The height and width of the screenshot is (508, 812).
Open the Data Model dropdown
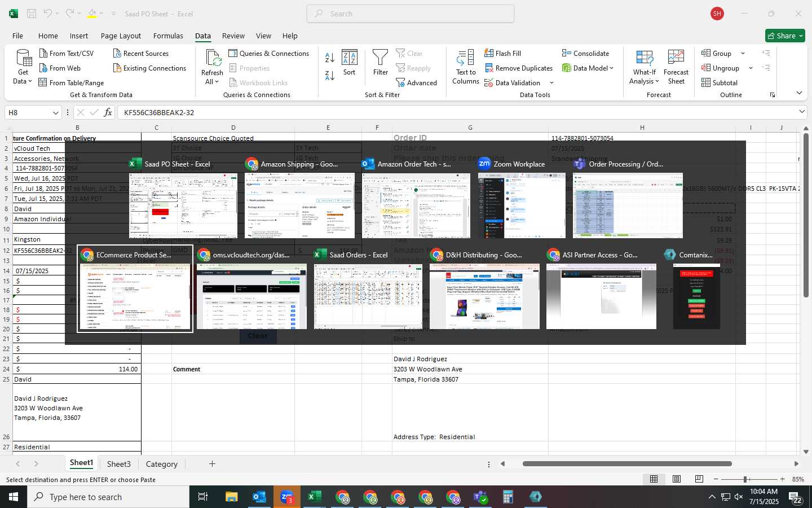(x=611, y=68)
